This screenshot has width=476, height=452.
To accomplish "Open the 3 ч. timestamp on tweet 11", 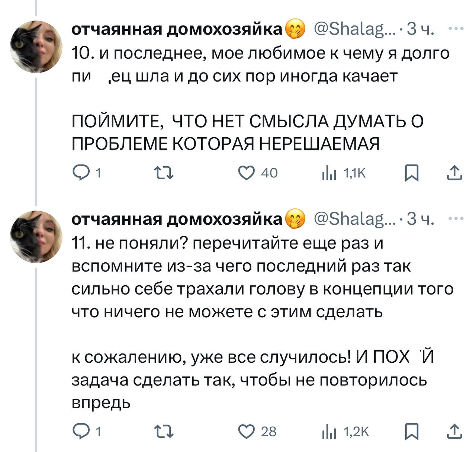I will (421, 219).
